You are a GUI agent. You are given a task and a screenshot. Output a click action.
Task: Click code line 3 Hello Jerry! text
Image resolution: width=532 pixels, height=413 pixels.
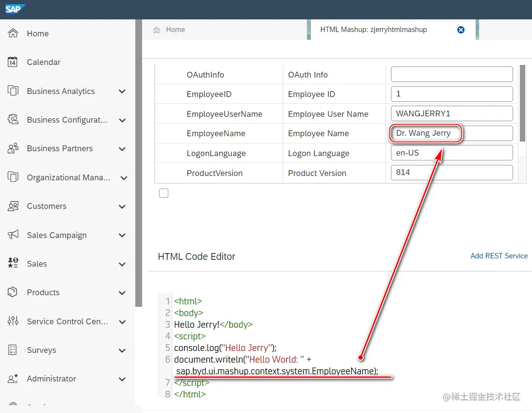point(197,324)
